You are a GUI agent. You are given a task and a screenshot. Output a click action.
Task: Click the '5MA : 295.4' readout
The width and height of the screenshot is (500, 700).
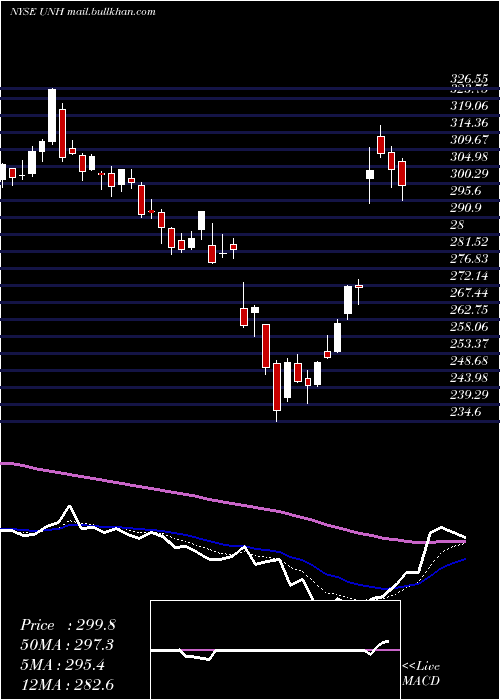pyautogui.click(x=62, y=664)
